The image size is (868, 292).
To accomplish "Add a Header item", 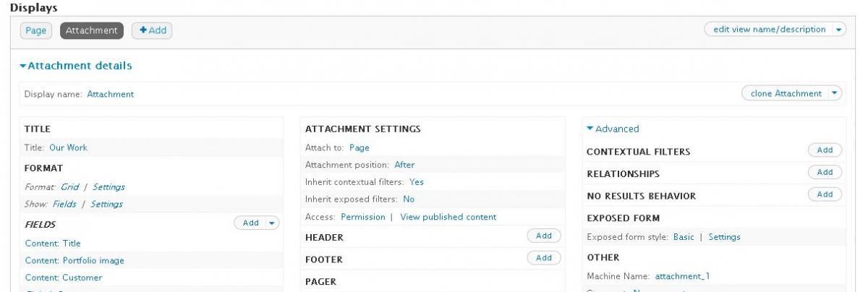I will (544, 236).
